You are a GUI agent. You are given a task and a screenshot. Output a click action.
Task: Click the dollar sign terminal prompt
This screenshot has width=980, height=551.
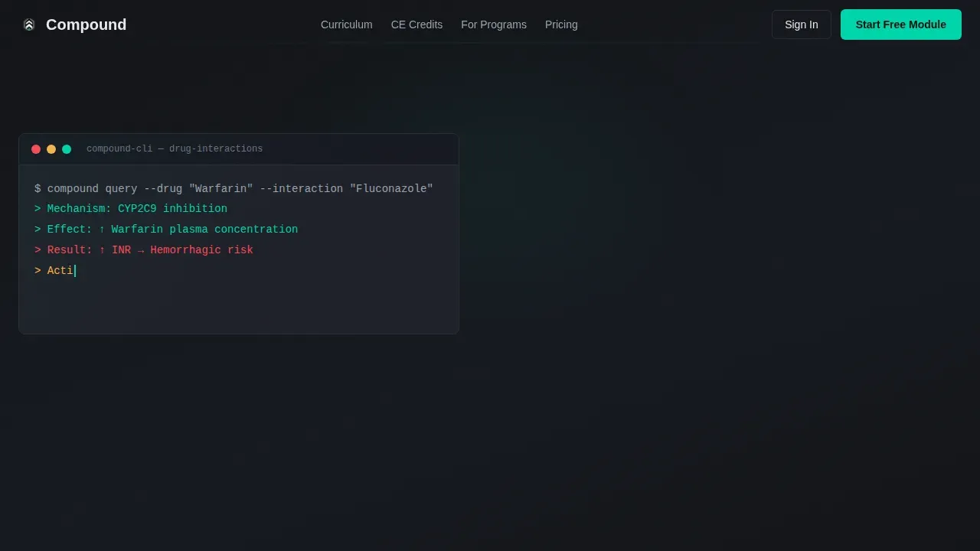tap(38, 188)
